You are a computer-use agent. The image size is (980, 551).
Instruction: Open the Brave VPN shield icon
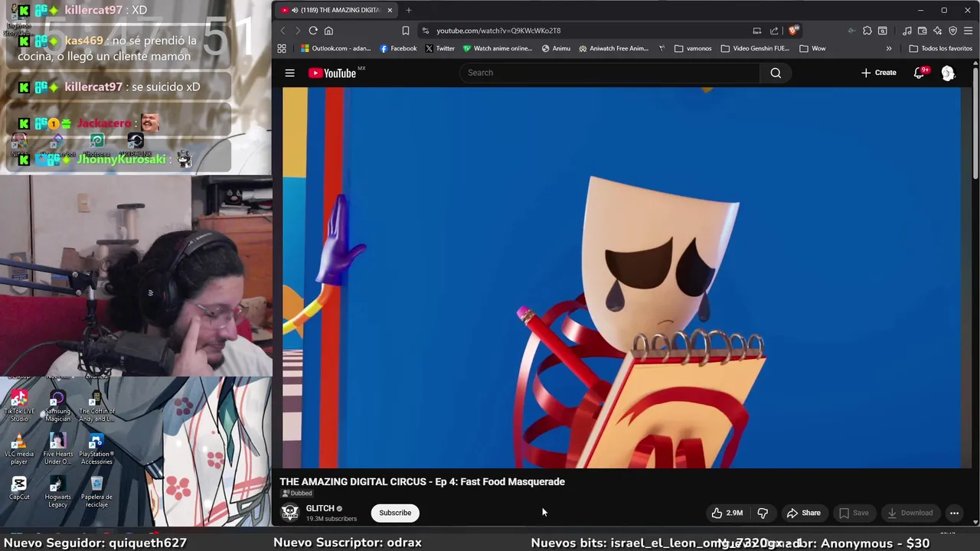pos(953,31)
